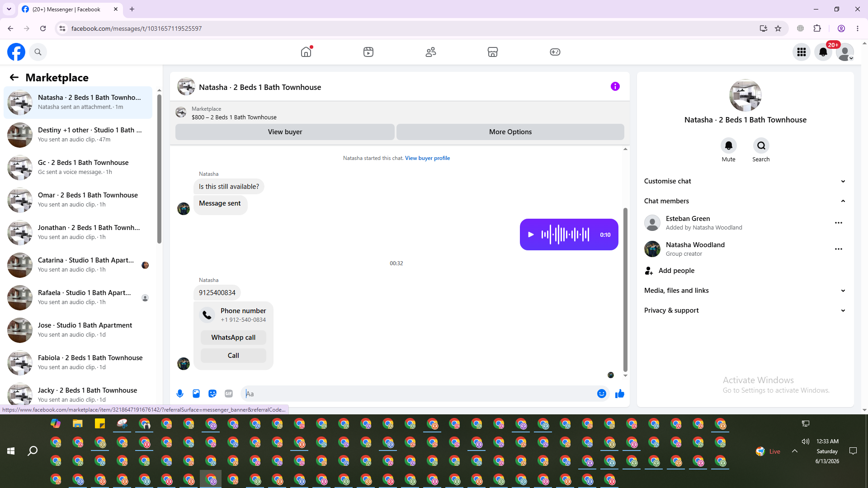This screenshot has width=868, height=488.
Task: Open chat with Jose Studio 1 Bath Apartment
Action: pyautogui.click(x=78, y=330)
